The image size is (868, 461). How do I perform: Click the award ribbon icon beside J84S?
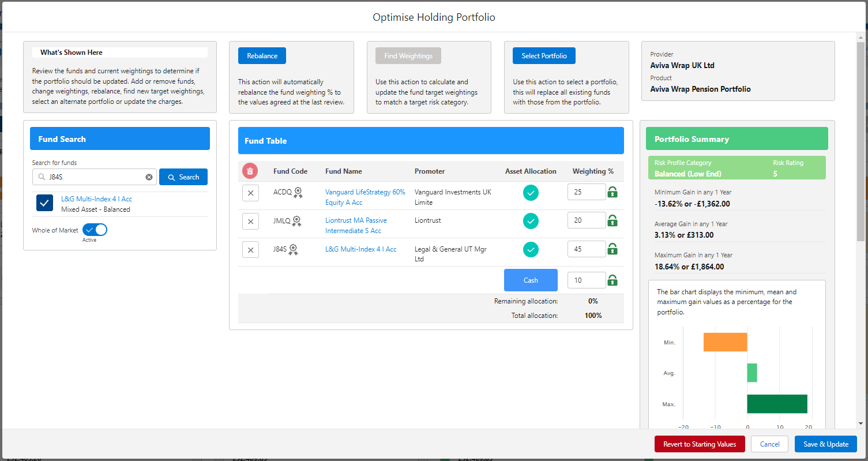[x=293, y=250]
